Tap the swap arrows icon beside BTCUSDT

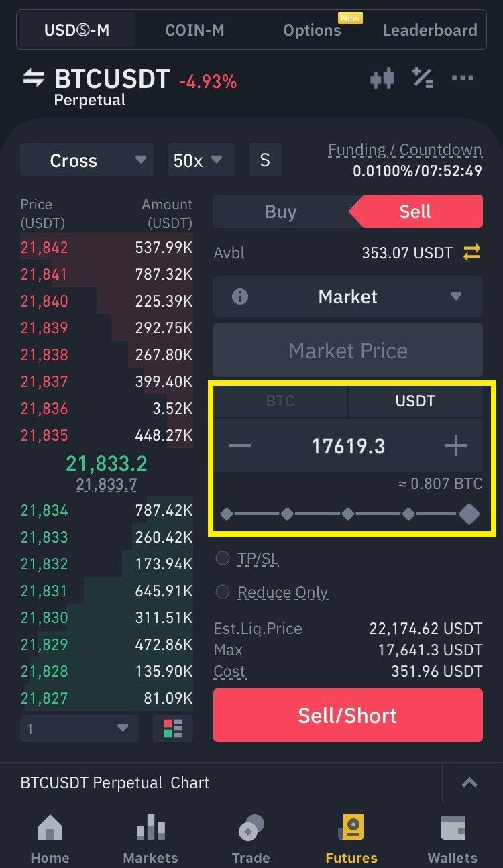[x=34, y=78]
